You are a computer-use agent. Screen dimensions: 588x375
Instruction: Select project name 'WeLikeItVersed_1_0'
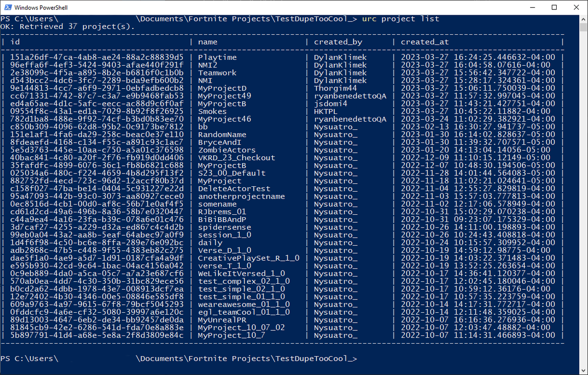click(242, 274)
